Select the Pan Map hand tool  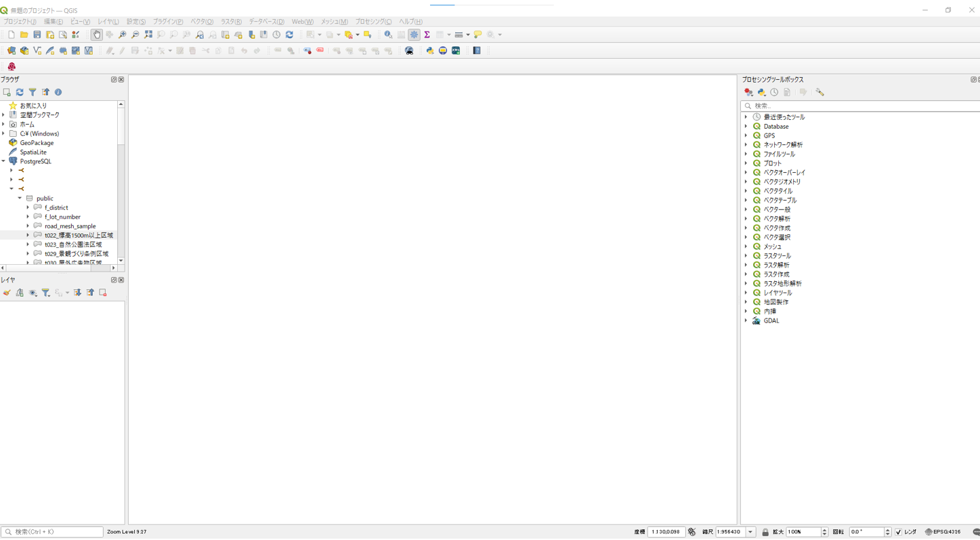tap(97, 35)
